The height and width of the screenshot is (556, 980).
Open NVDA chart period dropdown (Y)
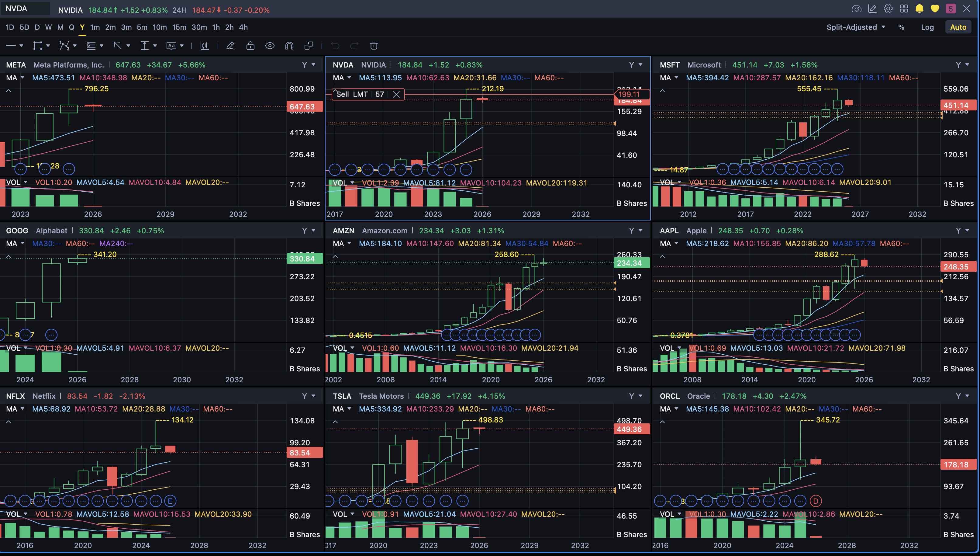click(x=635, y=65)
